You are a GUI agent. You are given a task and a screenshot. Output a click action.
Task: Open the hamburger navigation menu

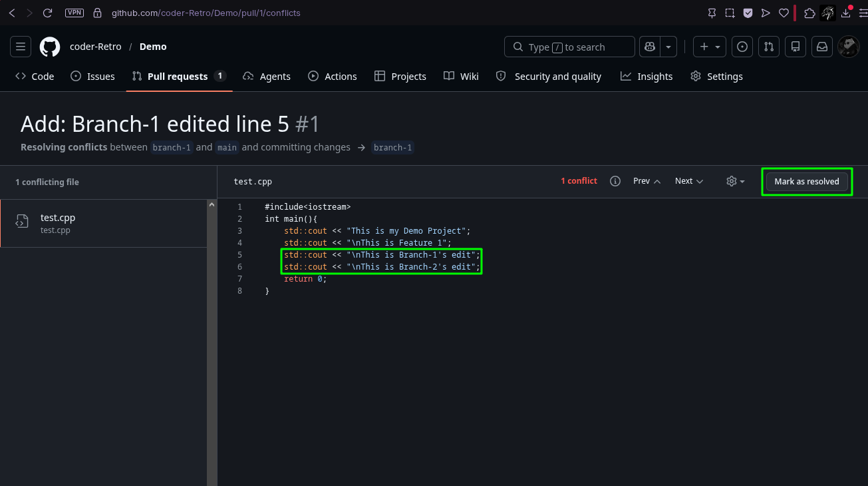pos(21,47)
